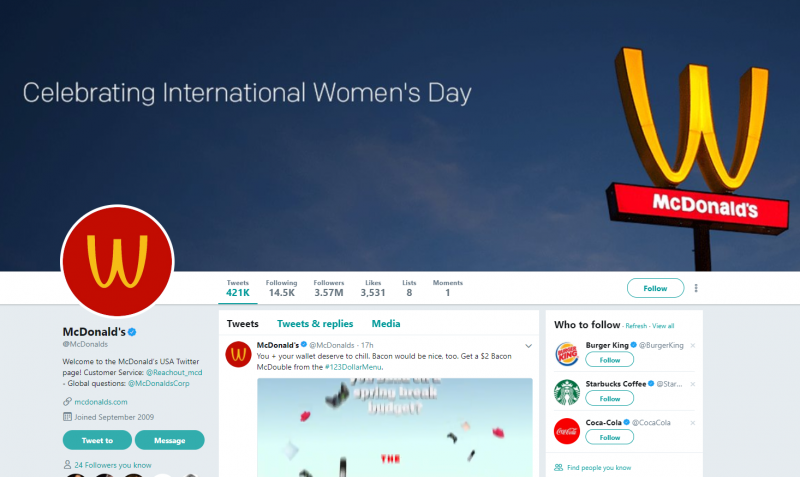
Task: Switch to Tweets & replies tab
Action: 315,323
